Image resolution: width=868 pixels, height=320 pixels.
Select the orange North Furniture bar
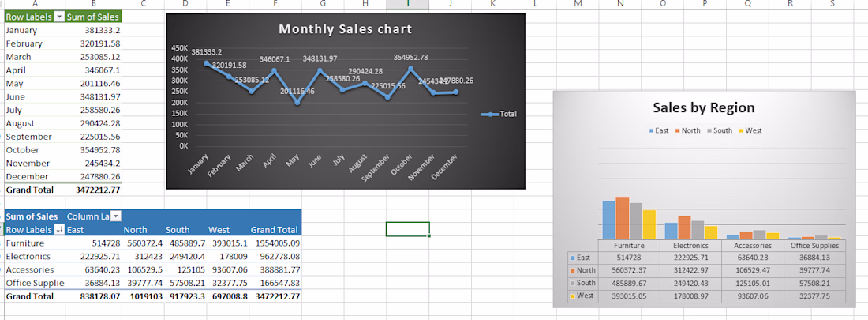623,218
